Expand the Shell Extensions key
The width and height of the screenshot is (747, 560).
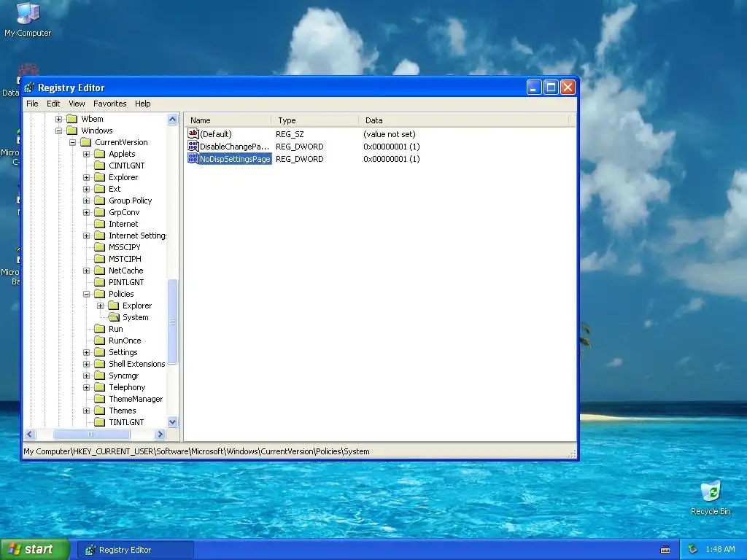[x=86, y=364]
